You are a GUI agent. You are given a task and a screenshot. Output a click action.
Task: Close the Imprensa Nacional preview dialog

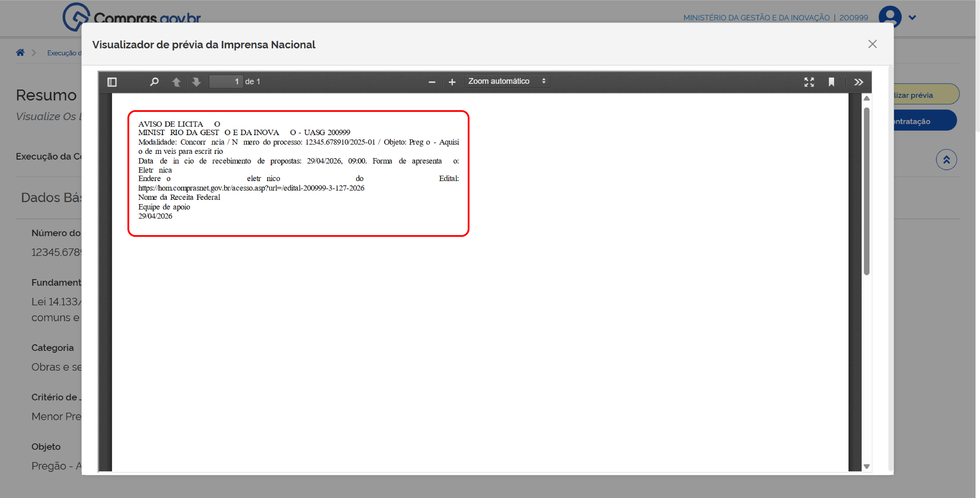[x=872, y=44]
